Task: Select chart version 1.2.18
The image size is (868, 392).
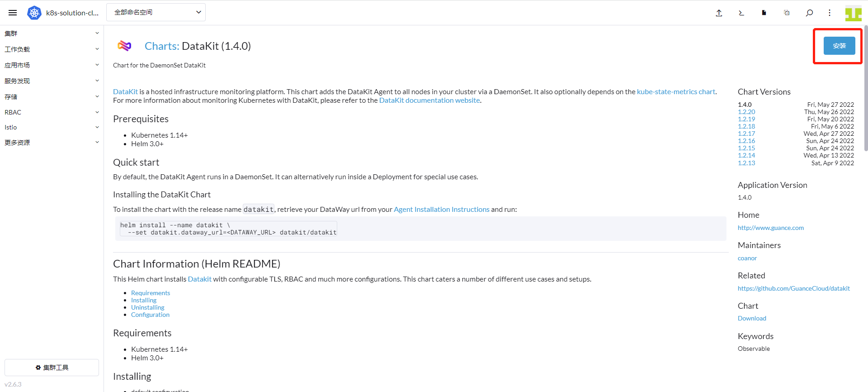Action: [x=746, y=126]
